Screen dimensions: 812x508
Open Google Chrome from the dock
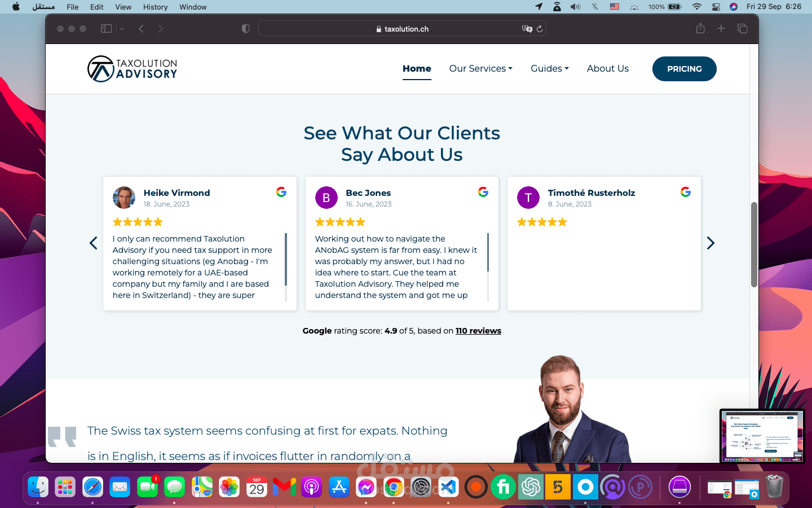394,487
